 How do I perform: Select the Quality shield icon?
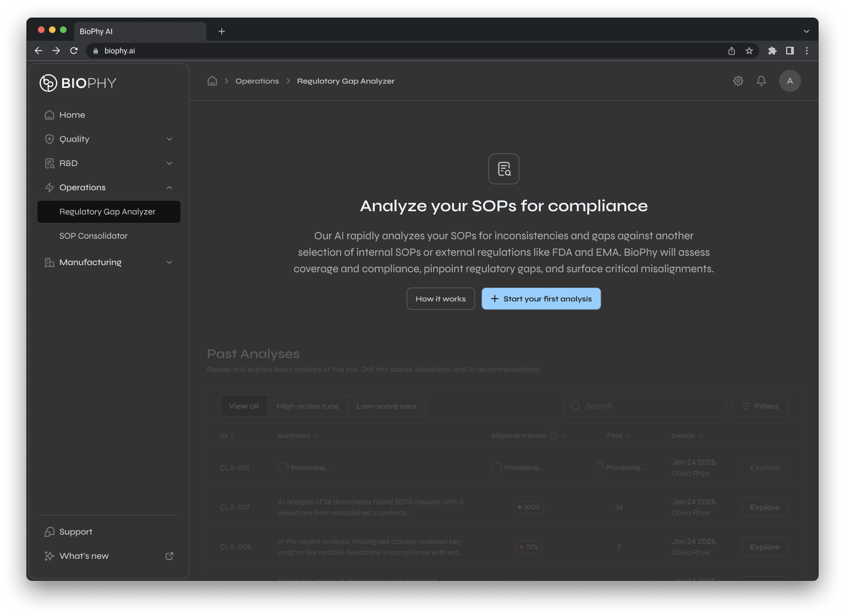pos(49,139)
